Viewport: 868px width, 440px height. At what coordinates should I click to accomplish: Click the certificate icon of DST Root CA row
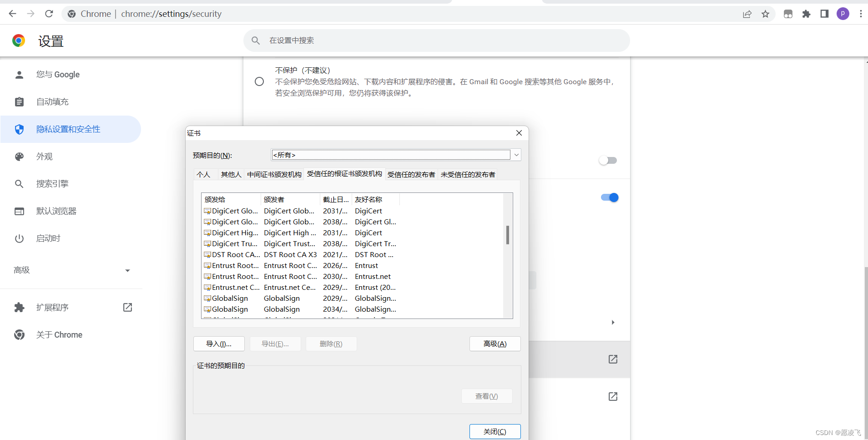[207, 255]
